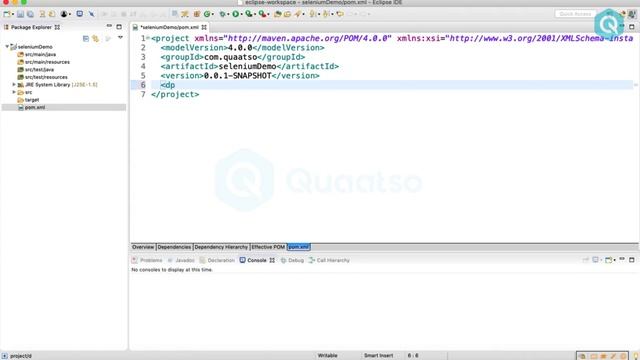Fold the project element on line 1
Screen dimensions: 640x360
coord(148,38)
